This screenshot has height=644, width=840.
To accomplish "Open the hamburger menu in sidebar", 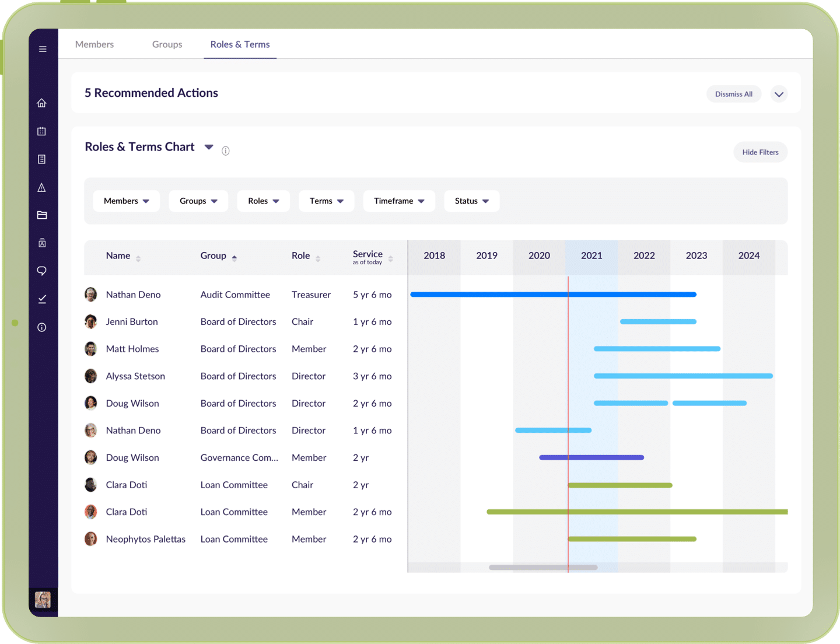I will point(43,49).
